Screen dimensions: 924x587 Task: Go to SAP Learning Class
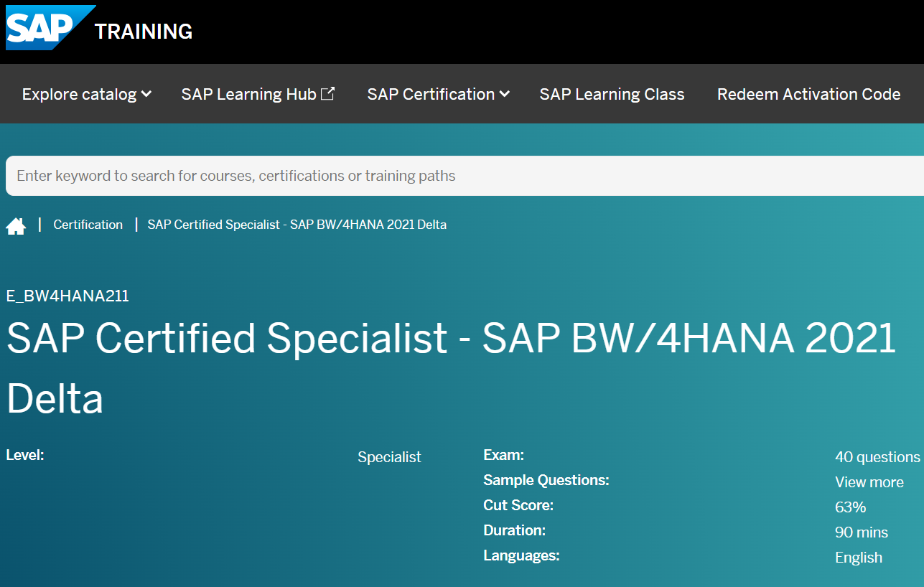click(612, 94)
